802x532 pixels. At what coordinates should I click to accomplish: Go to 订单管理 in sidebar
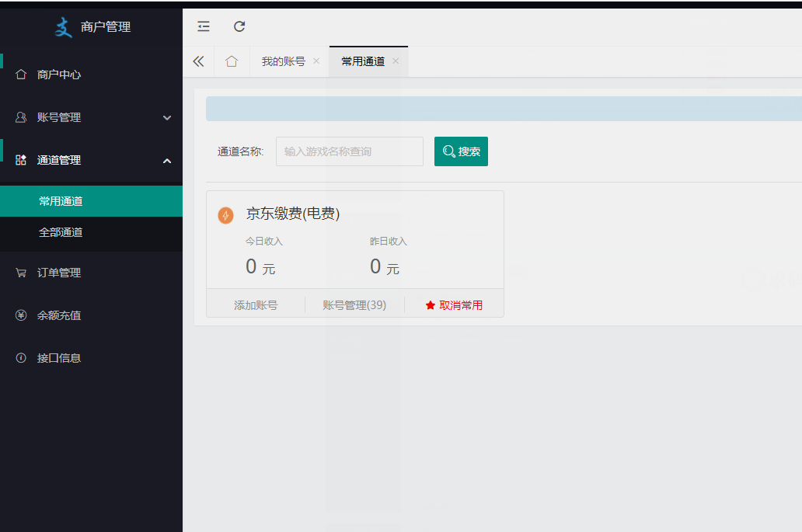[x=59, y=273]
